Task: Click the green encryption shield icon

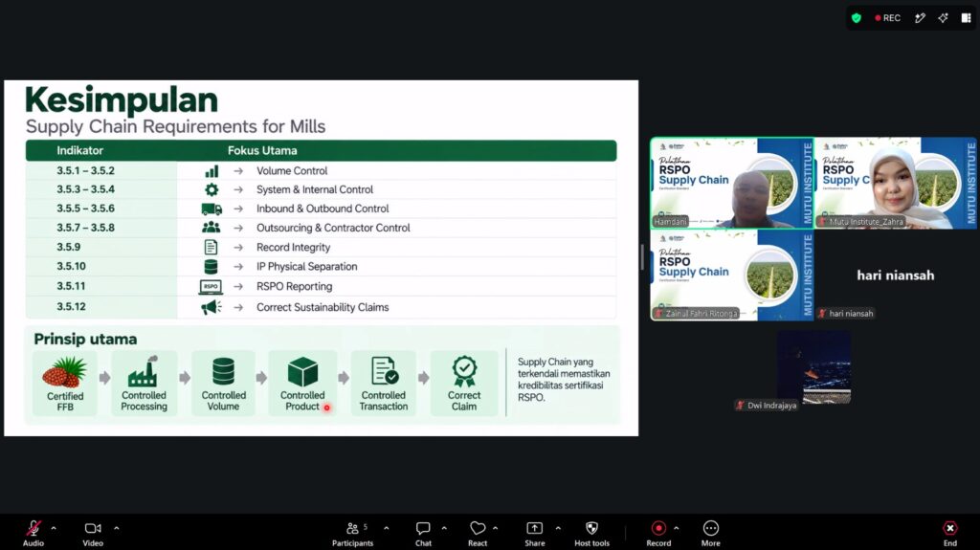Action: [857, 18]
